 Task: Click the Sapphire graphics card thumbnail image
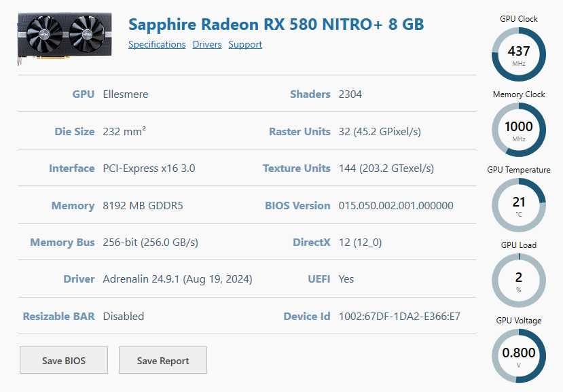65,39
